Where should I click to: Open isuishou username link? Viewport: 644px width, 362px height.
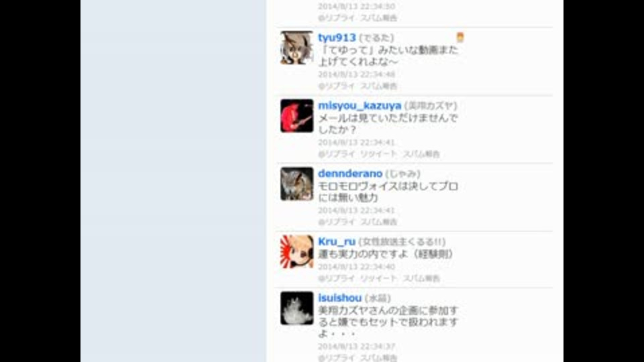(339, 298)
